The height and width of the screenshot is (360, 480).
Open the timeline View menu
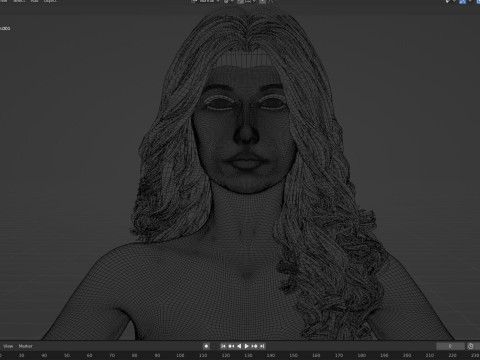pyautogui.click(x=8, y=346)
